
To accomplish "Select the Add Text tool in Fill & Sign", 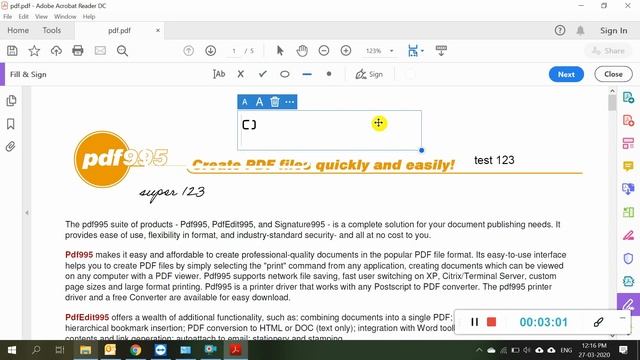I will [219, 74].
